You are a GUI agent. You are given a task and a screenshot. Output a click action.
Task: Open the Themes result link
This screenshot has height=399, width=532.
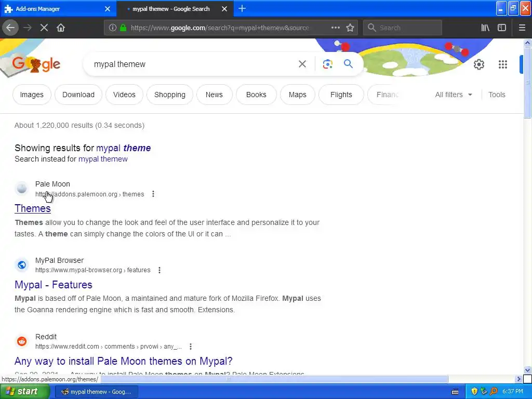(33, 208)
